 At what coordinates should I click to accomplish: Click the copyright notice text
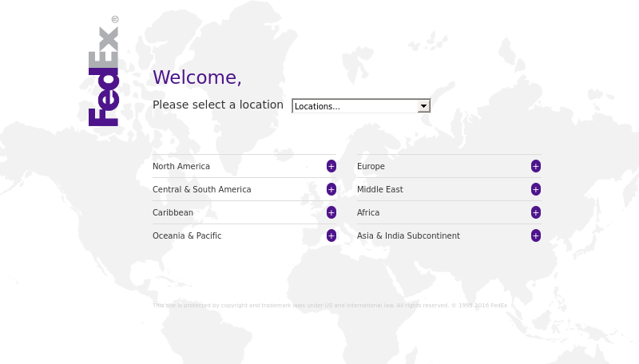click(330, 306)
